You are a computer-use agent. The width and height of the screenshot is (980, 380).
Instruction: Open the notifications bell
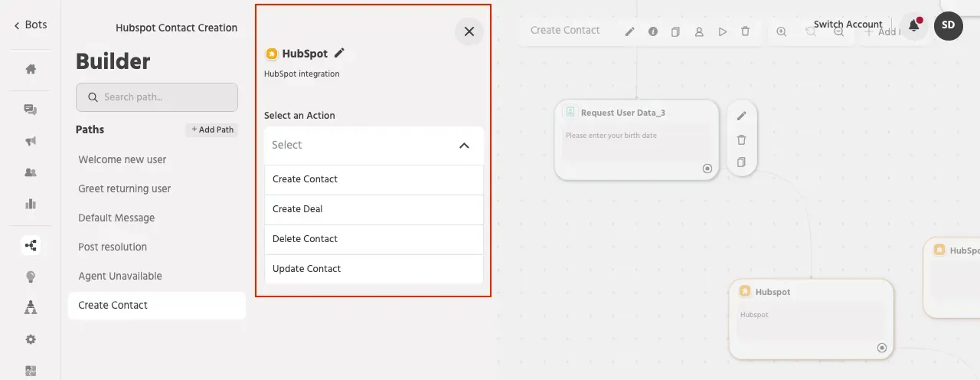(913, 25)
